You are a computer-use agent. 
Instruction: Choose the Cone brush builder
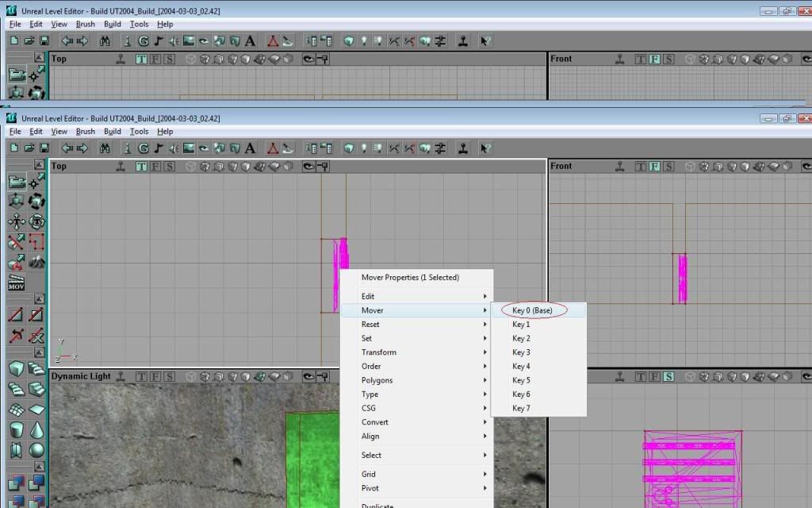(x=36, y=429)
